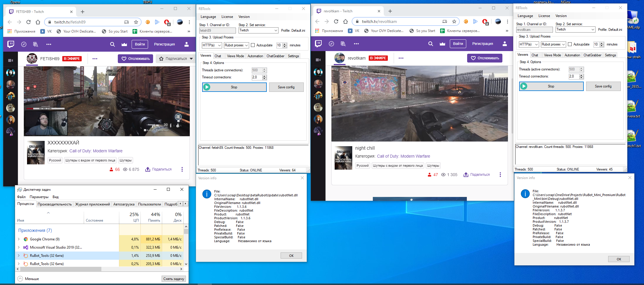The height and width of the screenshot is (285, 644).
Task: Click the compass Browse icon in revoltkam window
Action: click(x=331, y=44)
